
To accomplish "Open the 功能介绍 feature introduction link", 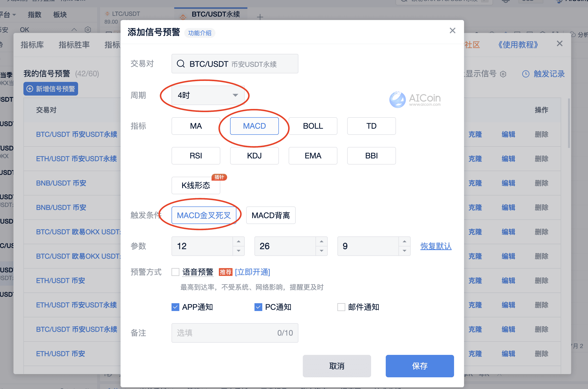I will point(200,33).
